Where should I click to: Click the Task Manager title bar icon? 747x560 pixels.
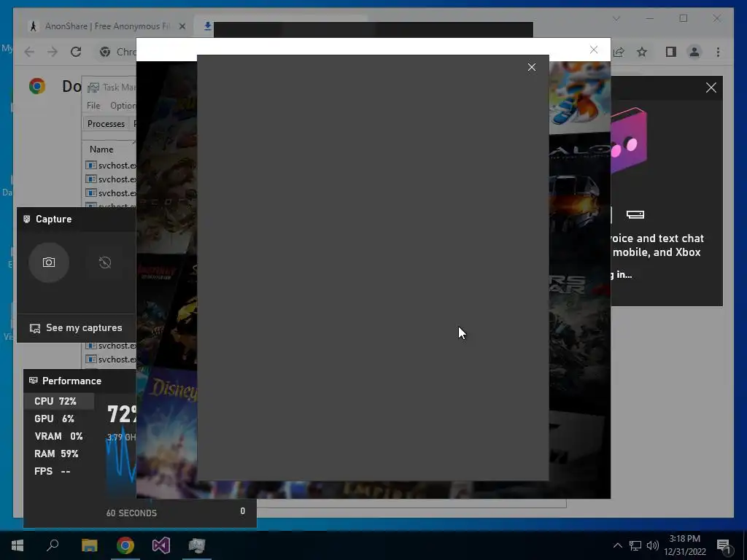(93, 87)
